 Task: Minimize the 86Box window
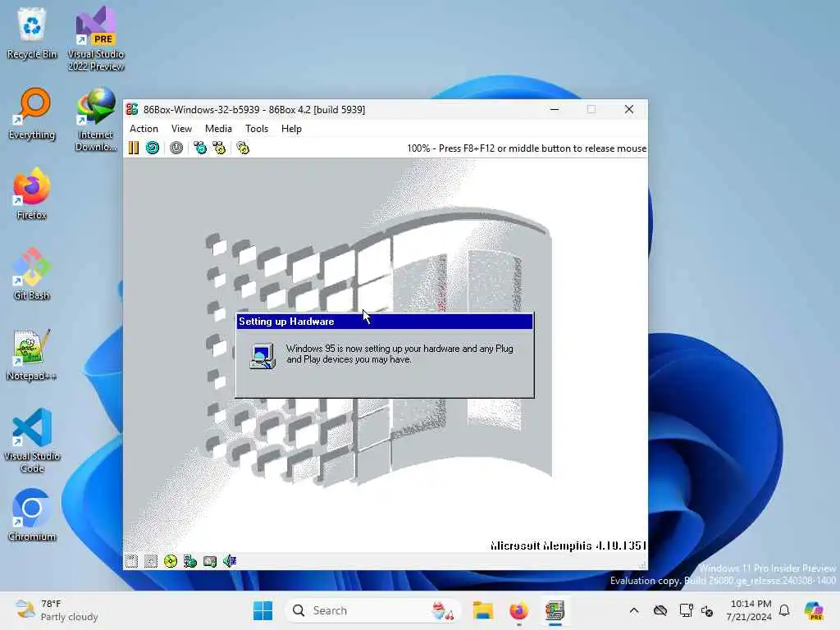point(555,109)
